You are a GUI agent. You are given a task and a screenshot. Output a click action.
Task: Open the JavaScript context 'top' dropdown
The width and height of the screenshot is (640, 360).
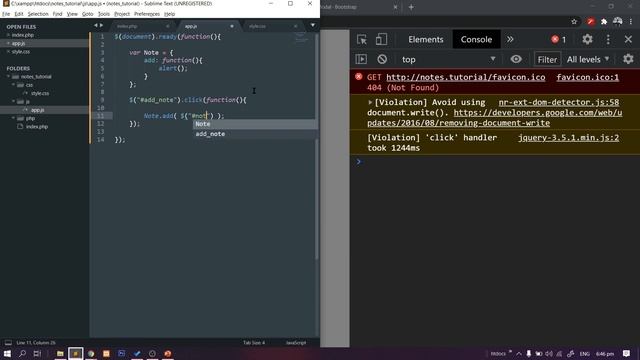pyautogui.click(x=448, y=59)
